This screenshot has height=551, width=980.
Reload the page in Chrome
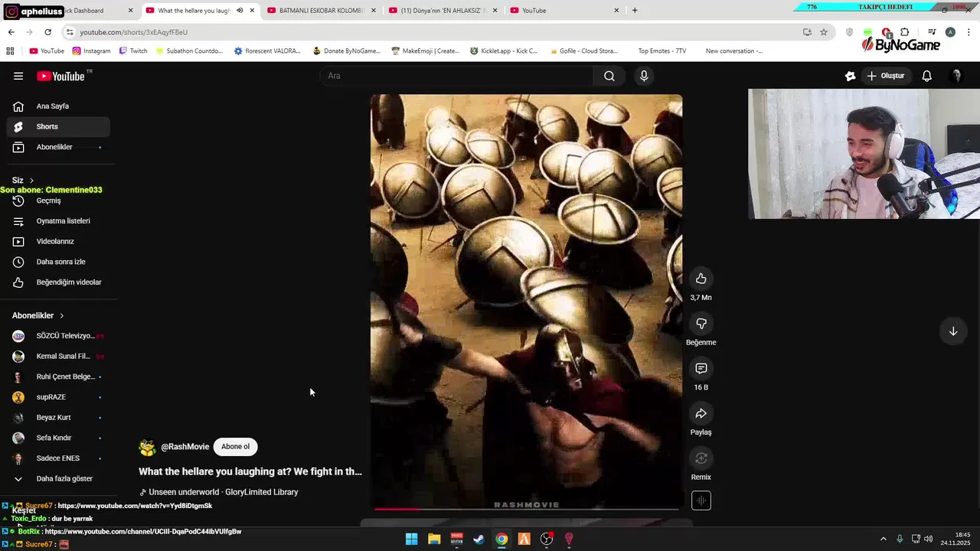(47, 32)
